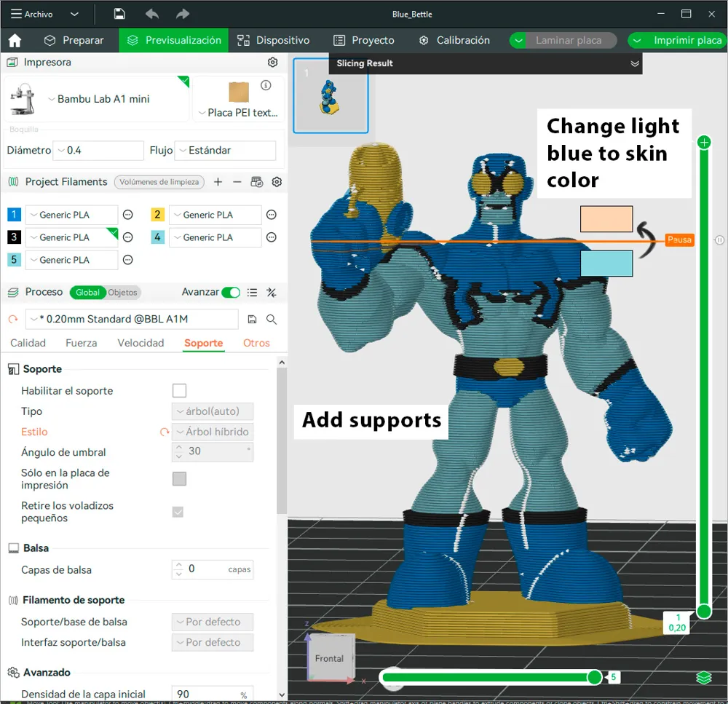The image size is (728, 704).
Task: Click the filament 1 blue color swatch
Action: coord(14,215)
